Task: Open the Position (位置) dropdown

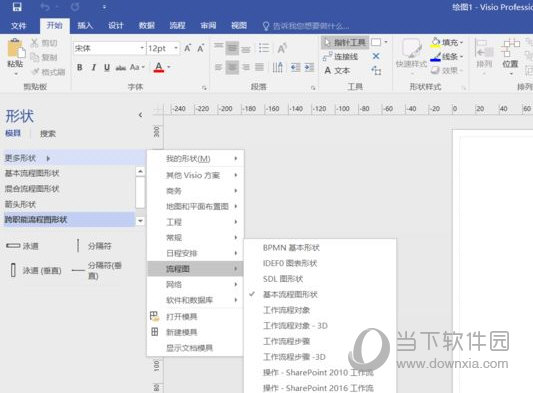Action: coord(511,56)
